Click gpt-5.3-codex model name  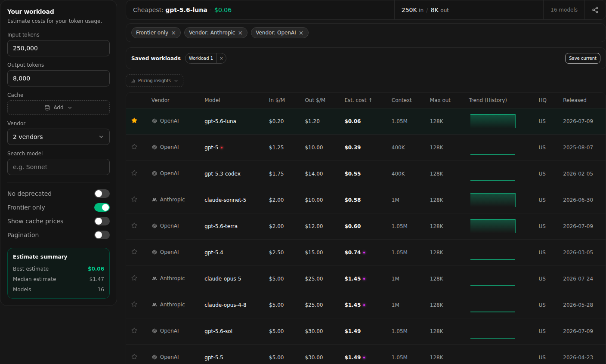coord(223,173)
